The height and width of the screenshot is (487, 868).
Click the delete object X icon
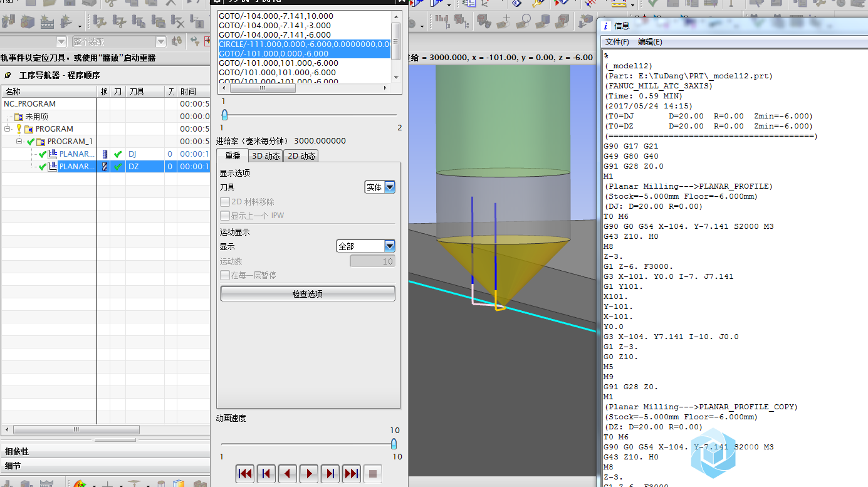click(x=178, y=23)
